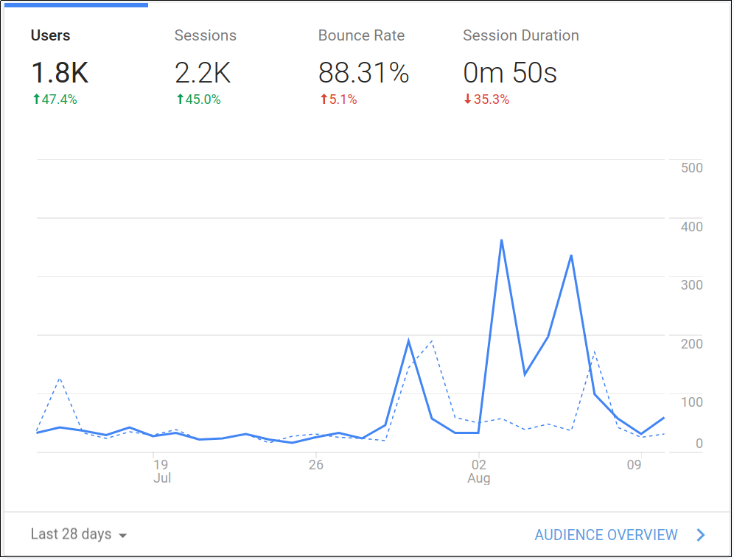
Task: Click the 88.31% bounce rate value
Action: (364, 73)
